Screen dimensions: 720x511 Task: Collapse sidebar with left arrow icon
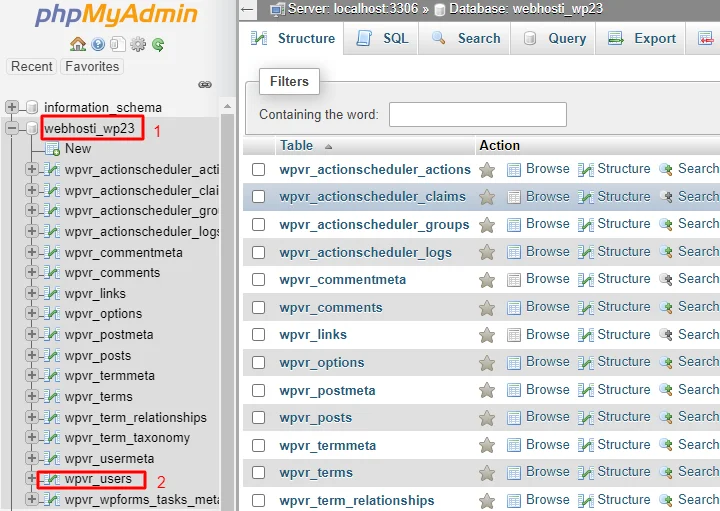(x=248, y=9)
